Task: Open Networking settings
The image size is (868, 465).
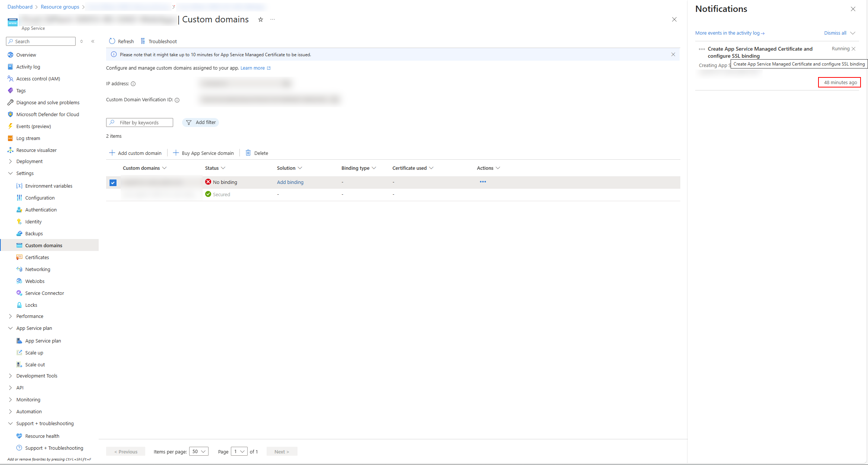Action: [37, 269]
